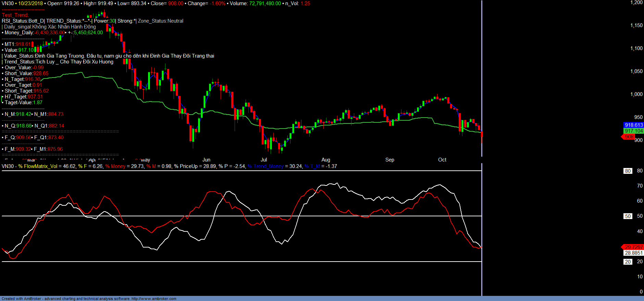Open the amibroker.com link in footer
644x301 pixels.
[154, 299]
